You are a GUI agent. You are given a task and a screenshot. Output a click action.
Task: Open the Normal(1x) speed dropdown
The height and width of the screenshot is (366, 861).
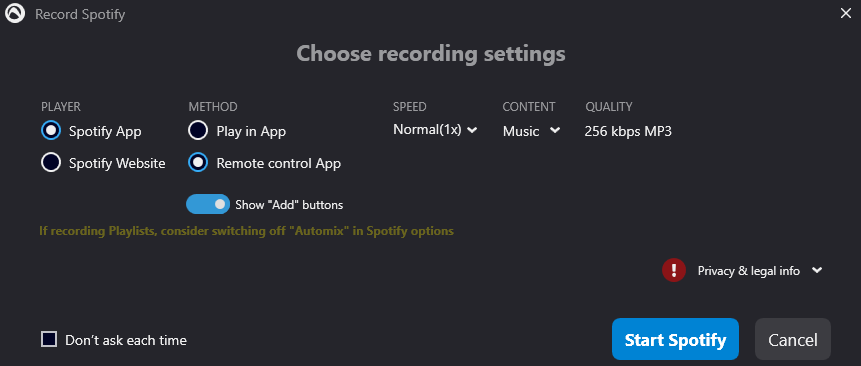[435, 131]
